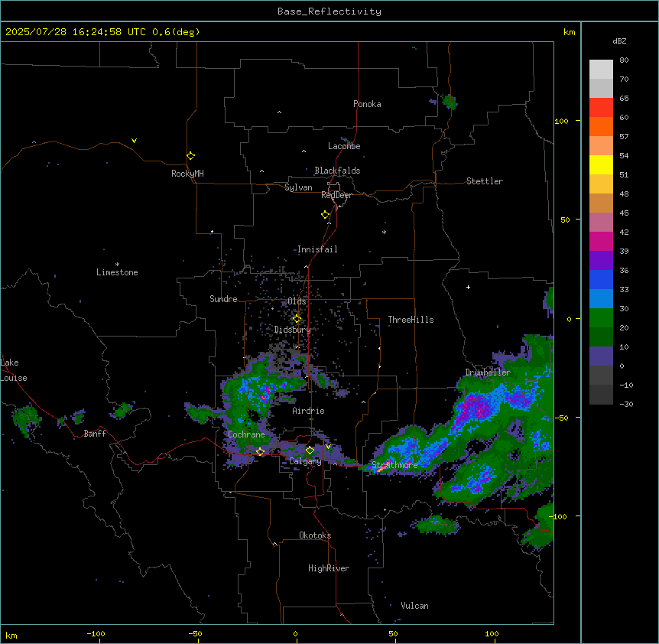Viewport: 659px width, 644px height.
Task: Select the magenta 39–42 dBZ legend swatch
Action: [x=601, y=241]
